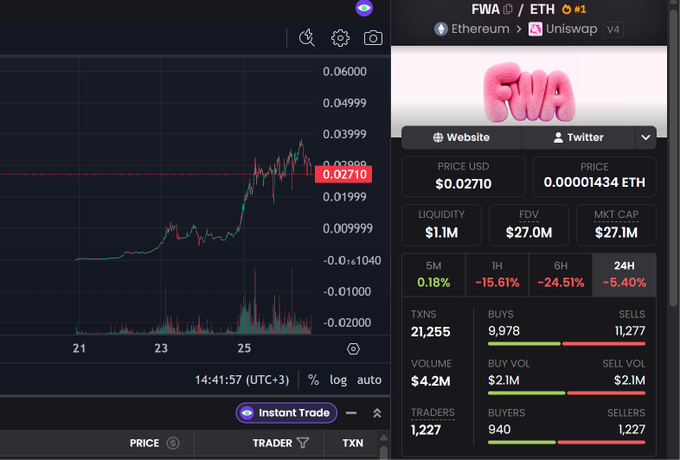Click the date label 23 on time axis
The width and height of the screenshot is (680, 460).
tap(161, 348)
